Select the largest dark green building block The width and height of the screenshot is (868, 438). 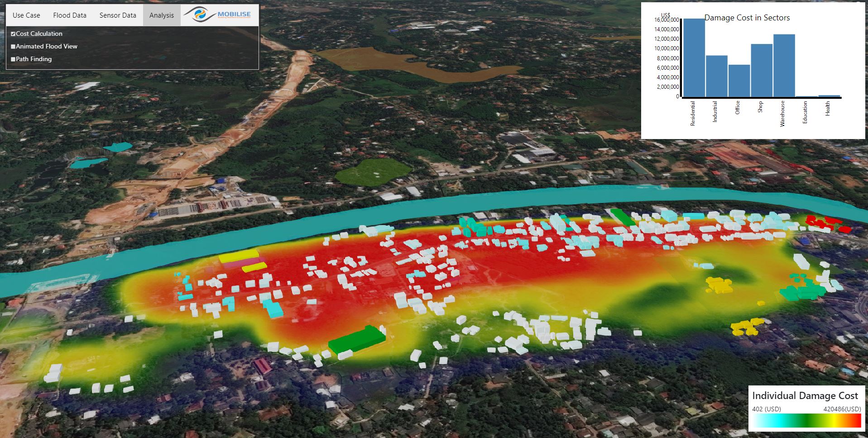pyautogui.click(x=357, y=340)
